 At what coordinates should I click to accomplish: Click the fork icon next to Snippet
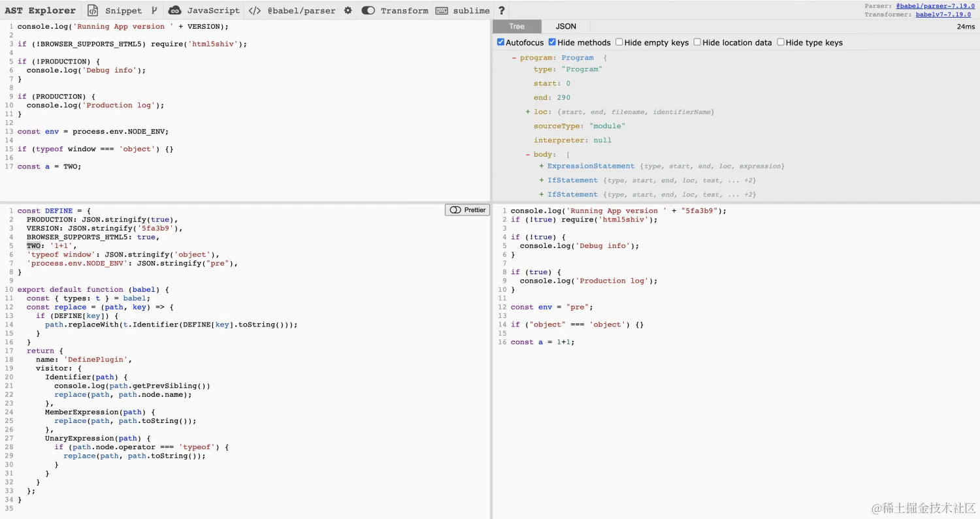point(154,10)
